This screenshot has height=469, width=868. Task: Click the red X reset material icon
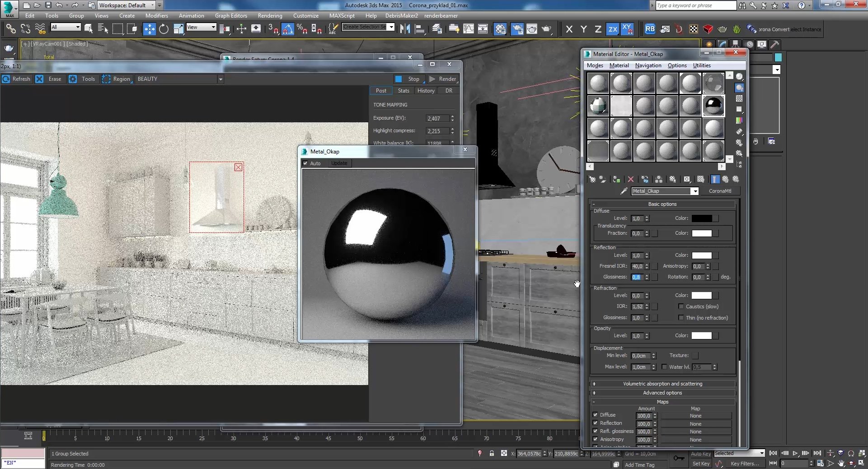(631, 179)
